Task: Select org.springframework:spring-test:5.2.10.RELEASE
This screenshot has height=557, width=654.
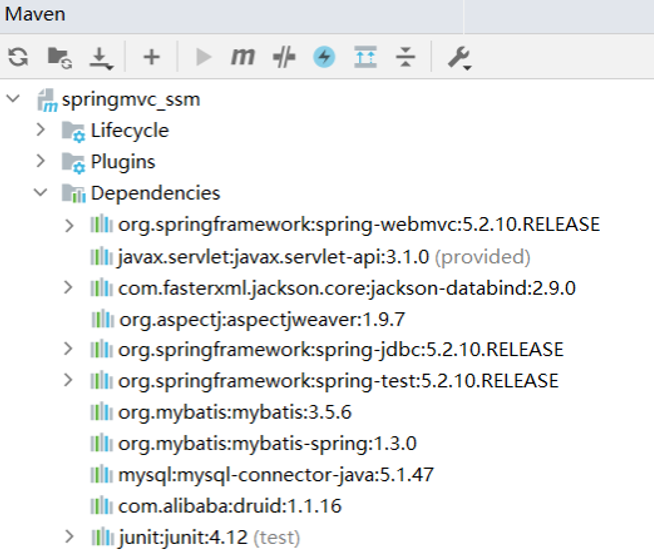Action: (338, 381)
